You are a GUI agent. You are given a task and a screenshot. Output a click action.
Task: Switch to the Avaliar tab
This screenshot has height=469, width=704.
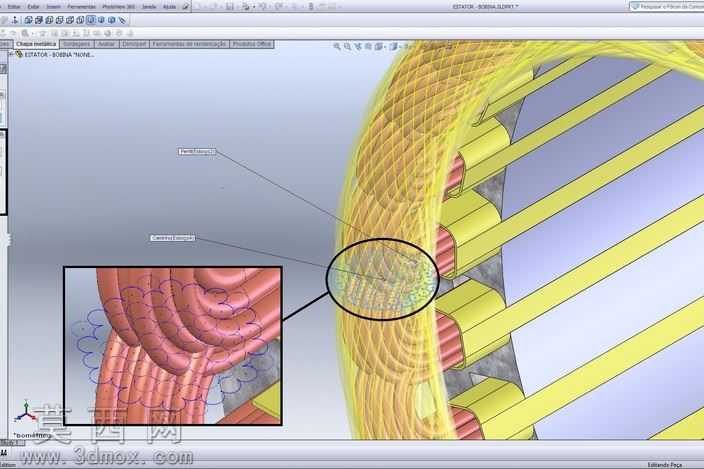(x=106, y=44)
